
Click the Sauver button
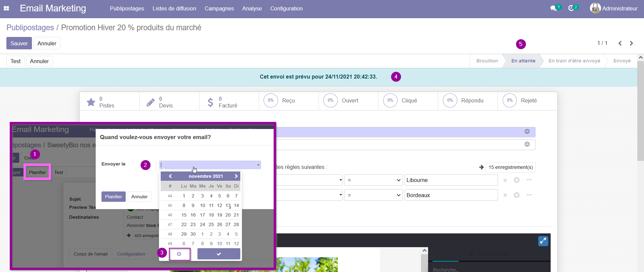19,43
